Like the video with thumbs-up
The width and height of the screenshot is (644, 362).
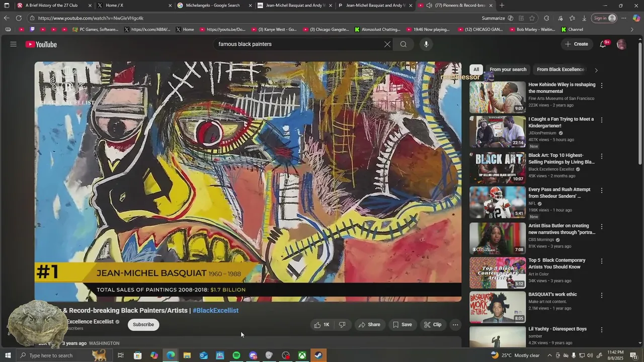(x=322, y=325)
